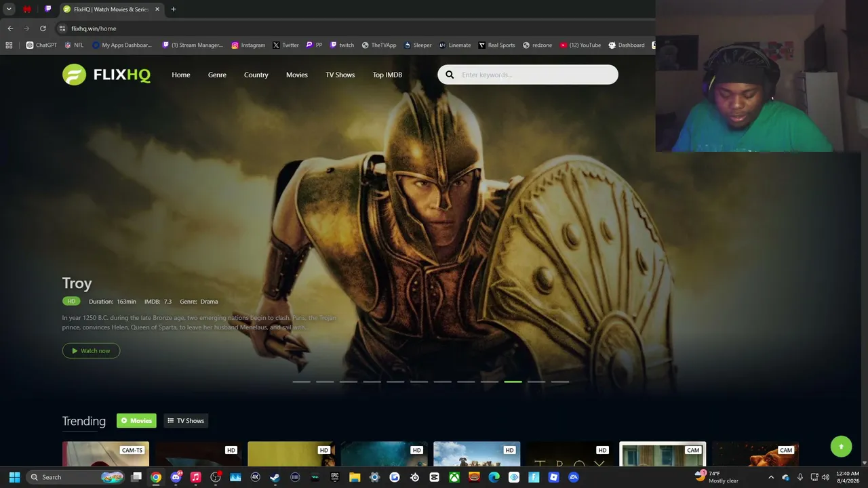This screenshot has width=868, height=488.
Task: Open the TROY trending poster thumbnail
Action: [570, 454]
